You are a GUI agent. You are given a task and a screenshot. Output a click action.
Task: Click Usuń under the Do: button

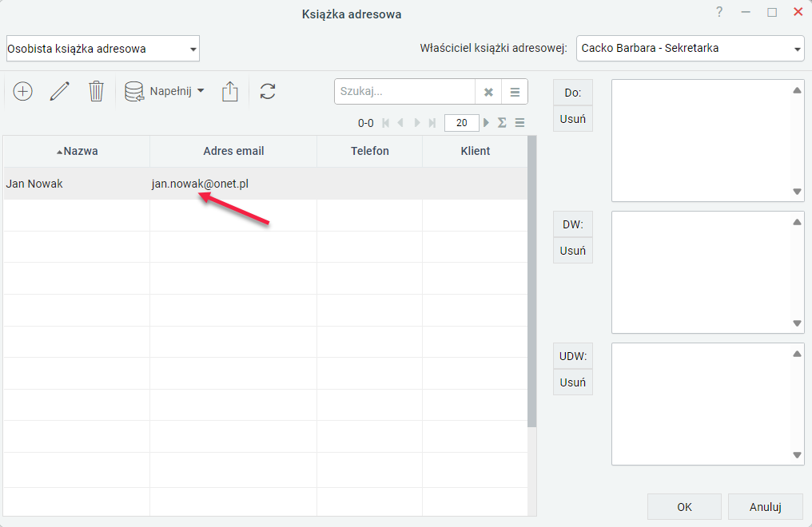click(573, 119)
